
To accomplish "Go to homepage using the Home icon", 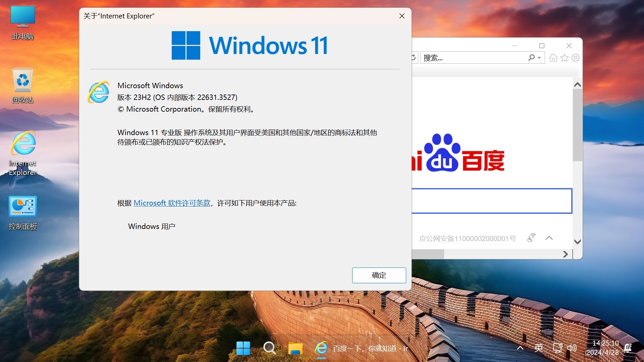I will tap(553, 58).
